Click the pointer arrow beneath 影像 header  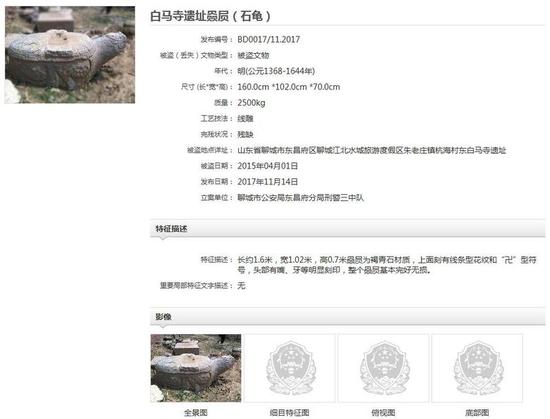pos(162,327)
